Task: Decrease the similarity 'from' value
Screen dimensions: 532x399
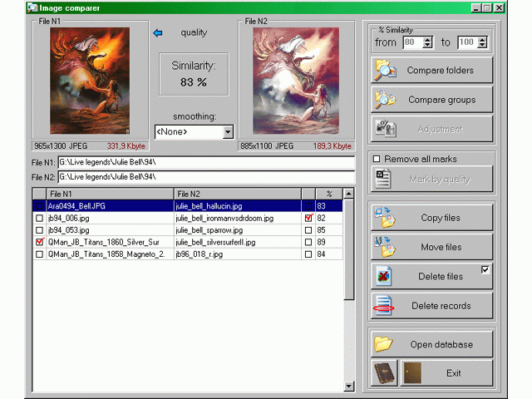Action: click(427, 46)
